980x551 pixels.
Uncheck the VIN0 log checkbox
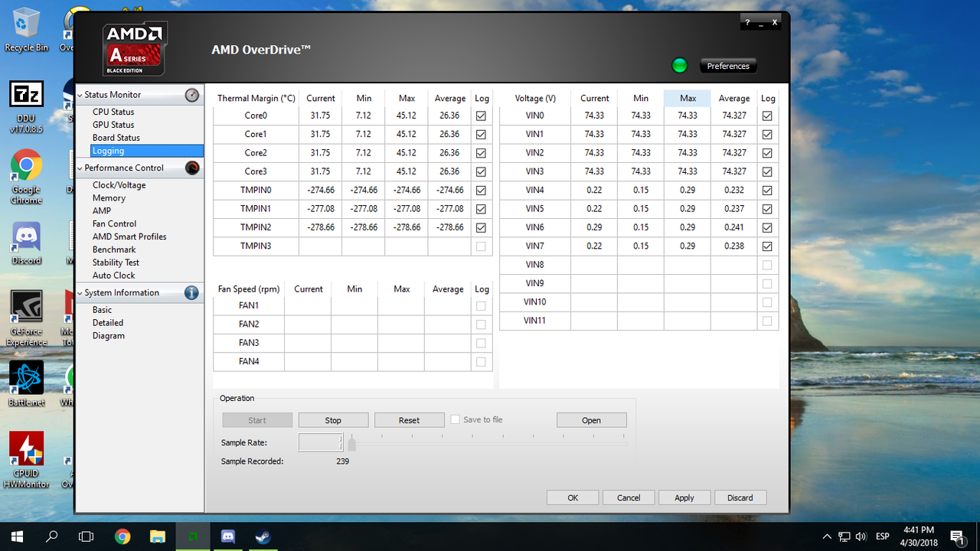click(x=767, y=116)
